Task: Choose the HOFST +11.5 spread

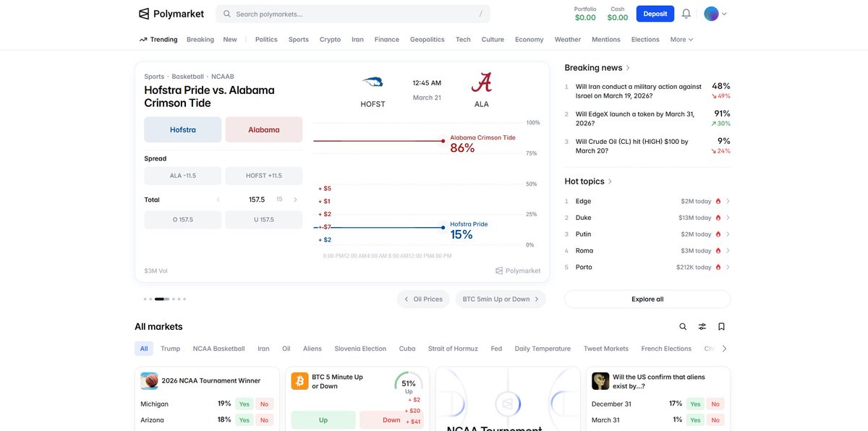Action: 264,176
